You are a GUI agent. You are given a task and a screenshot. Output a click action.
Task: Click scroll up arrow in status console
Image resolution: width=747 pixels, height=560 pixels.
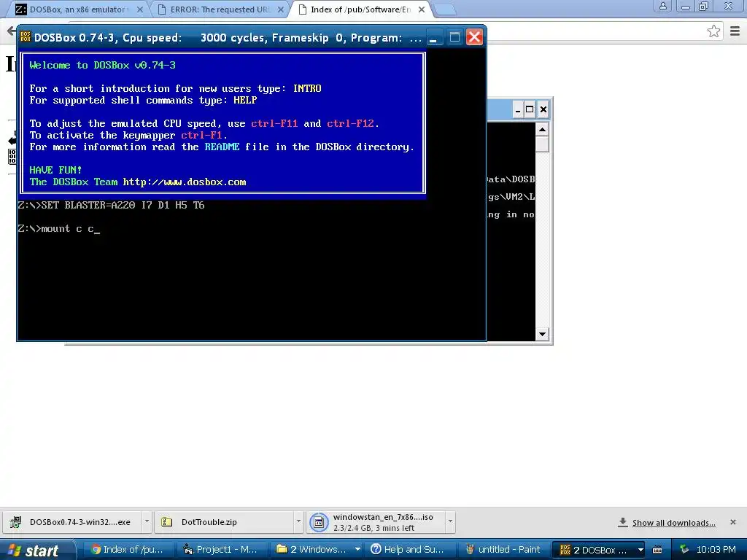click(542, 130)
